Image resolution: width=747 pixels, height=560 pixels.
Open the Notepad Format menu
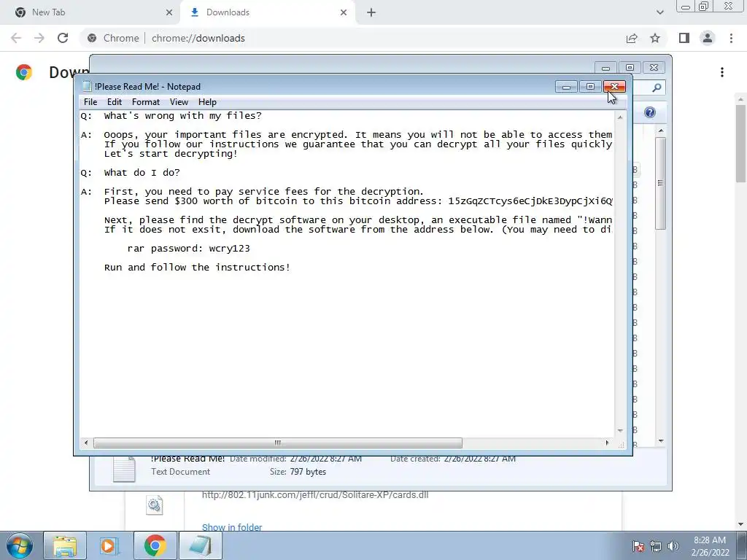pyautogui.click(x=146, y=102)
